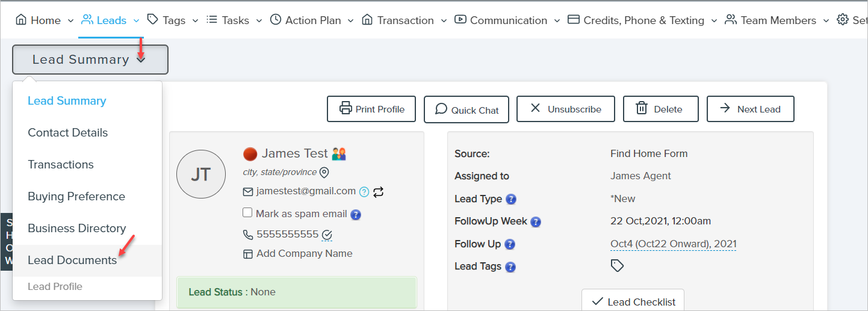Screen dimensions: 868x311
Task: Open the Lead Checklist
Action: [x=633, y=302]
